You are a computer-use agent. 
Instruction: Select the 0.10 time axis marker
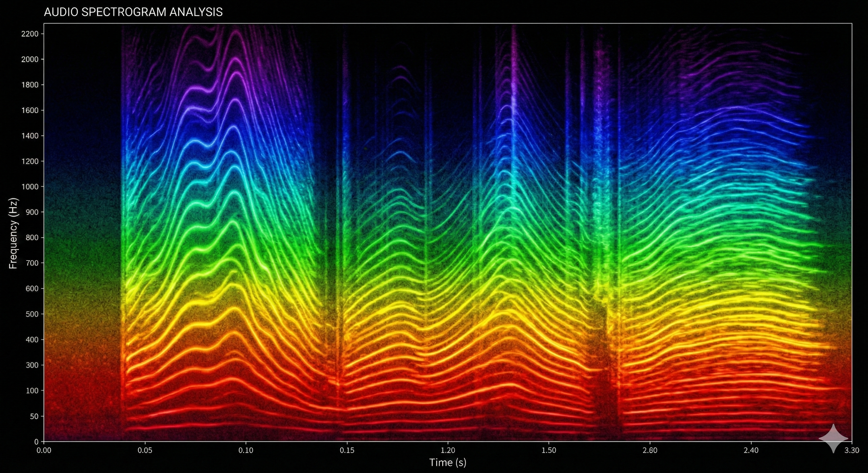tap(246, 451)
